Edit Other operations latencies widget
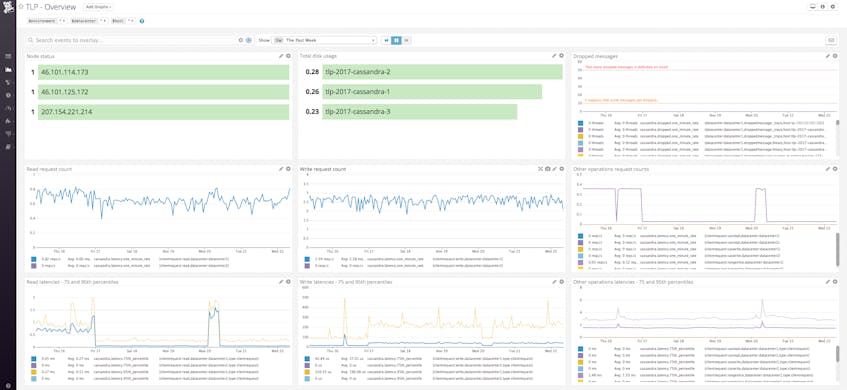Viewport: 847px width, 390px height. click(828, 282)
